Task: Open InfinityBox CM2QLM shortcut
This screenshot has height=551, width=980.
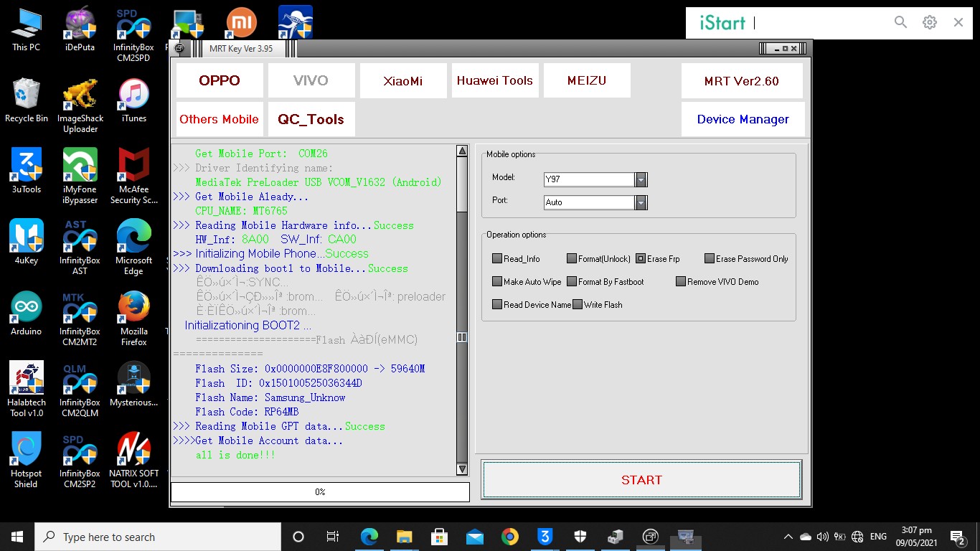Action: (x=80, y=390)
